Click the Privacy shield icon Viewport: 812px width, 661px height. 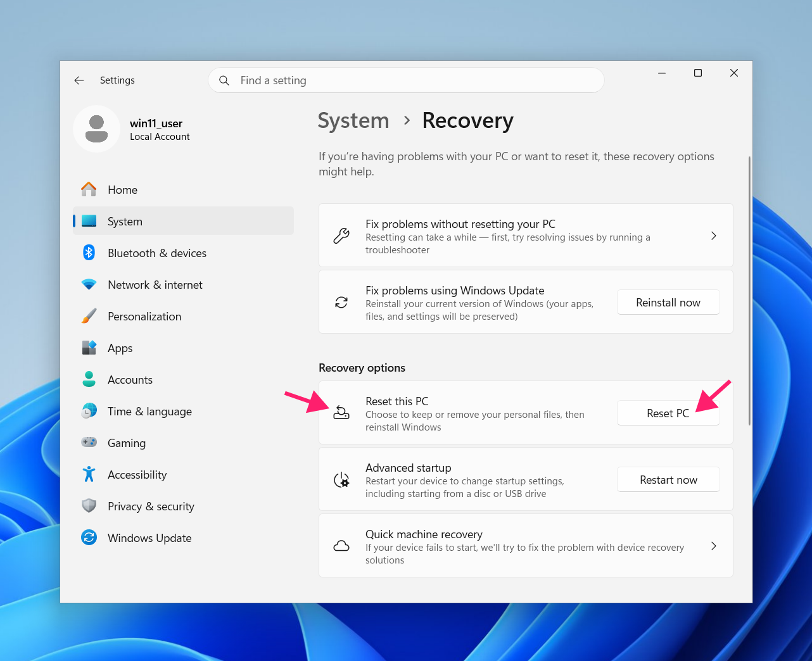(89, 506)
